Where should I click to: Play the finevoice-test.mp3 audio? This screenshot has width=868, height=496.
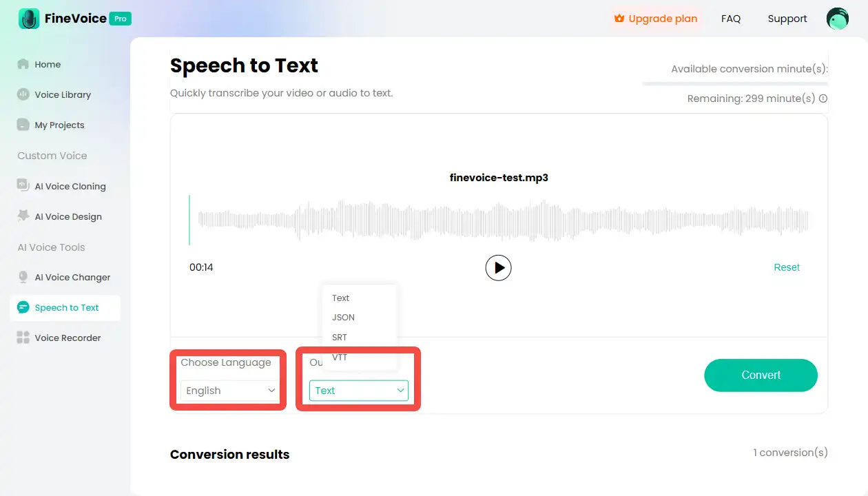[498, 267]
